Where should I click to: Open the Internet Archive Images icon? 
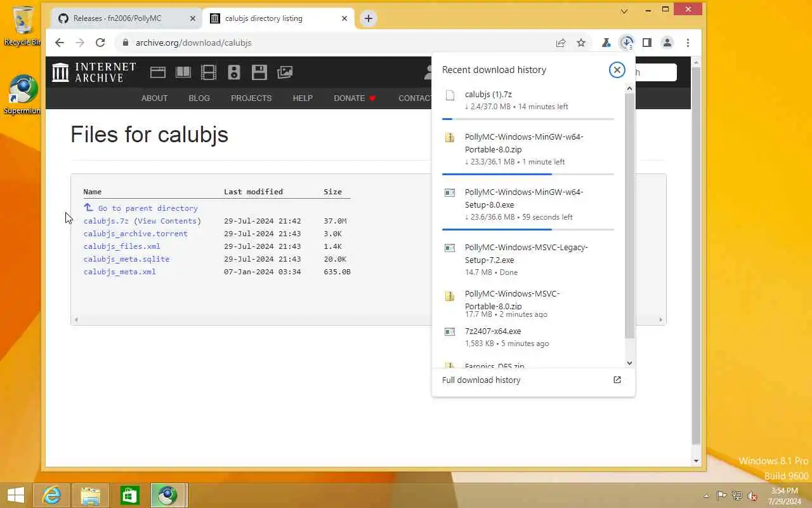285,72
